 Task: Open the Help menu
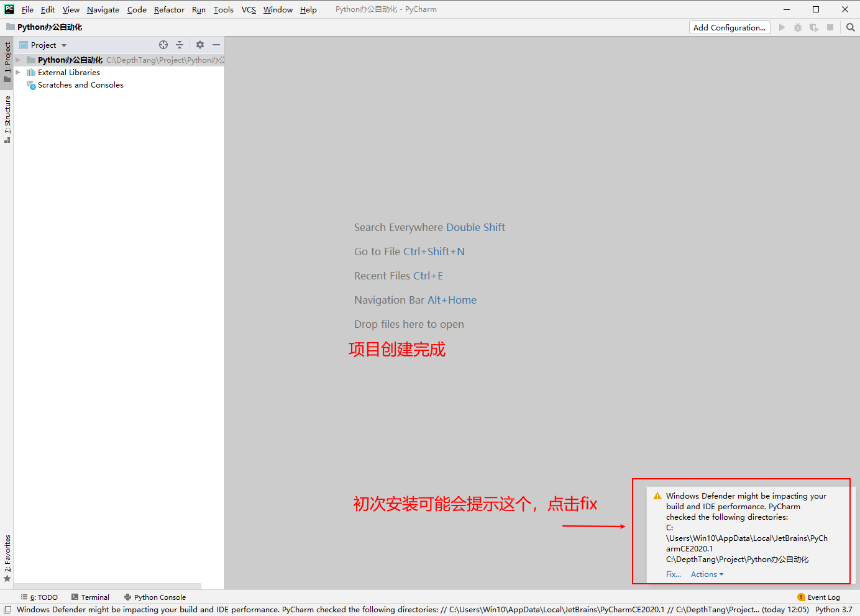point(308,9)
